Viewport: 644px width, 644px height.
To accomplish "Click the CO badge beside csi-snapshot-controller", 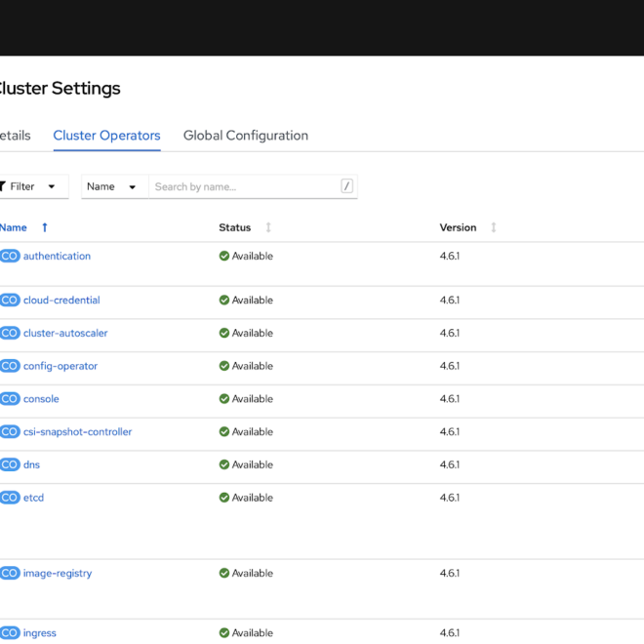I will (x=10, y=431).
